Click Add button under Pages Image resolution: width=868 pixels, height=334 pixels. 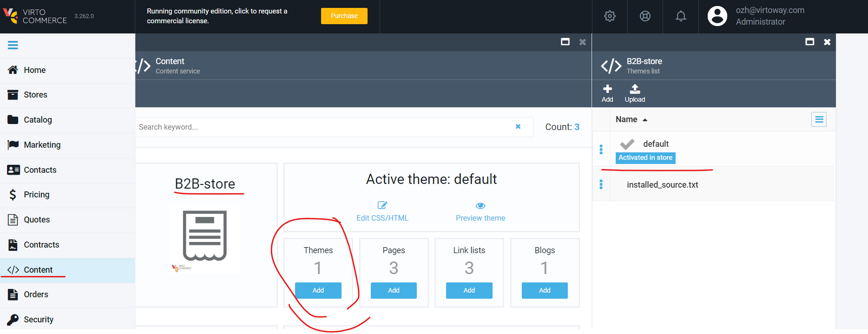point(394,290)
